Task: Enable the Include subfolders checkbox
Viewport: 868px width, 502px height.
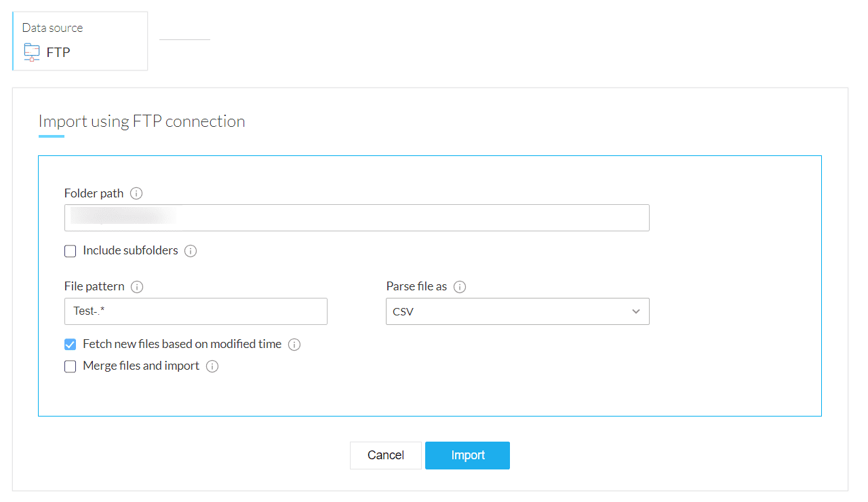Action: (x=71, y=251)
